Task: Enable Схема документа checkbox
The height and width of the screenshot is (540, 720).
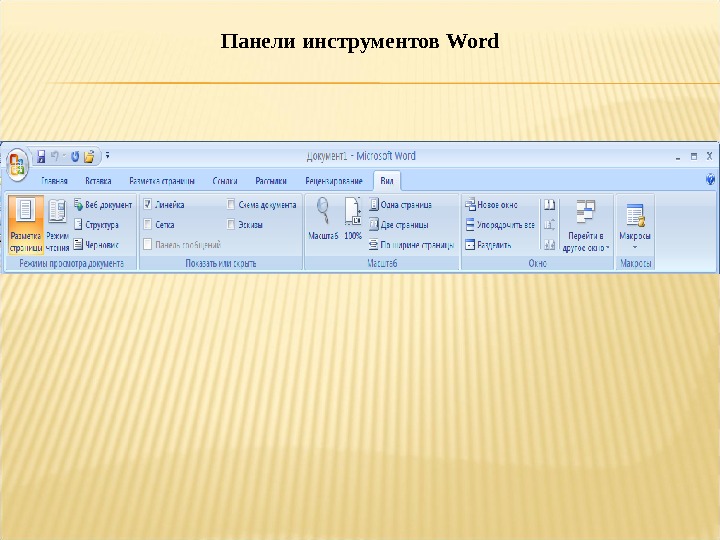Action: point(231,204)
